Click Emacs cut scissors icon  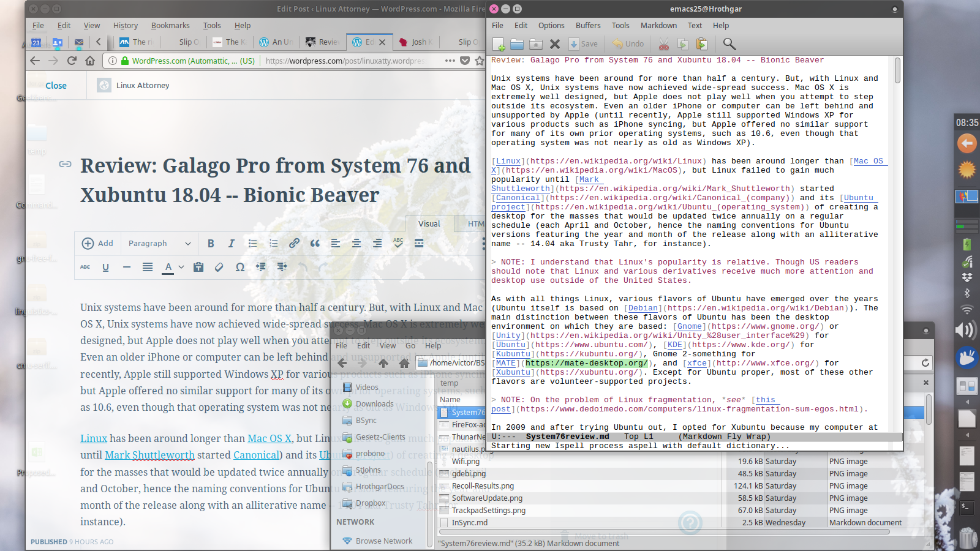[x=664, y=44]
